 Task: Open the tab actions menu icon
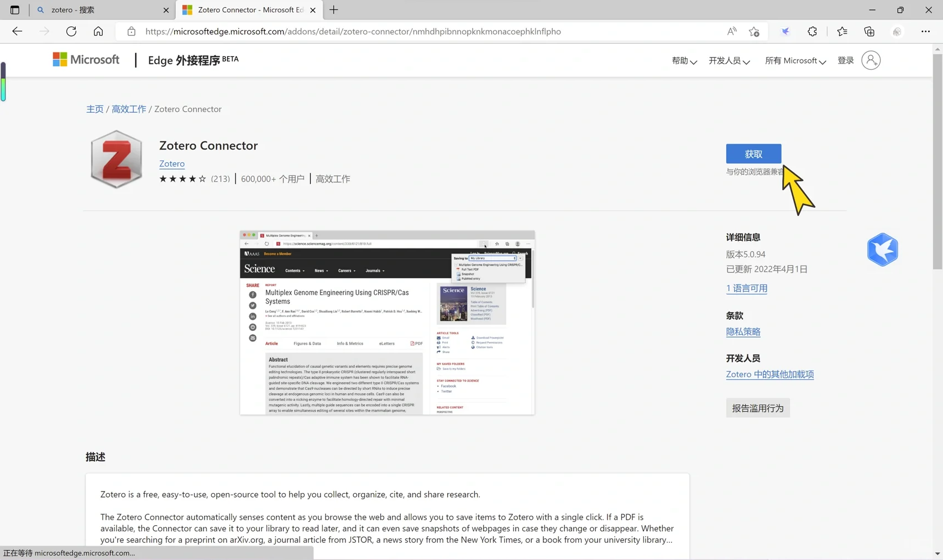point(15,10)
